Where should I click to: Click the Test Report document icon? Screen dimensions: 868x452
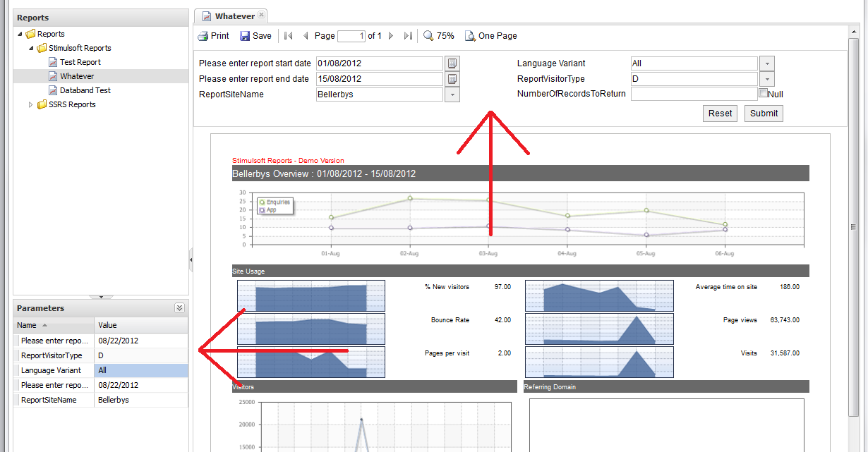click(53, 62)
